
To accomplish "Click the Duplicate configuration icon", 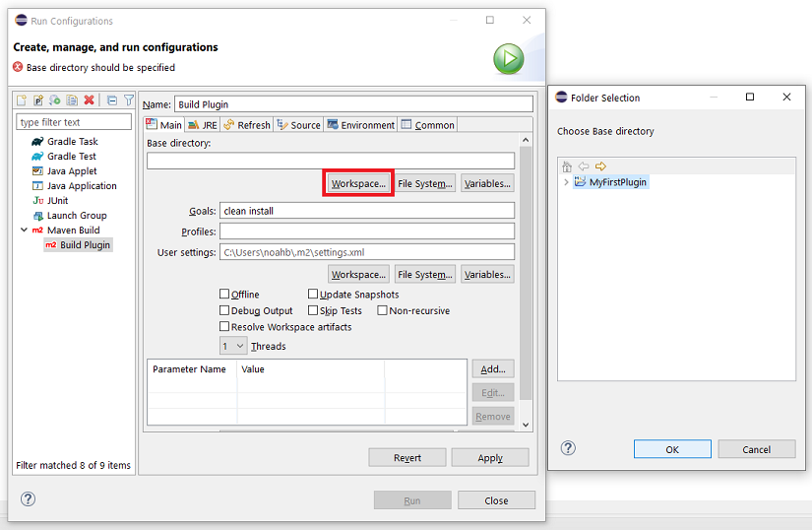I will pos(72,100).
